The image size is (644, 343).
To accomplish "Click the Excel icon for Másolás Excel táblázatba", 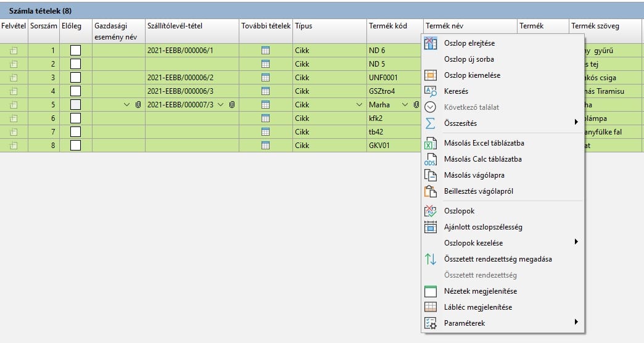I will 431,144.
